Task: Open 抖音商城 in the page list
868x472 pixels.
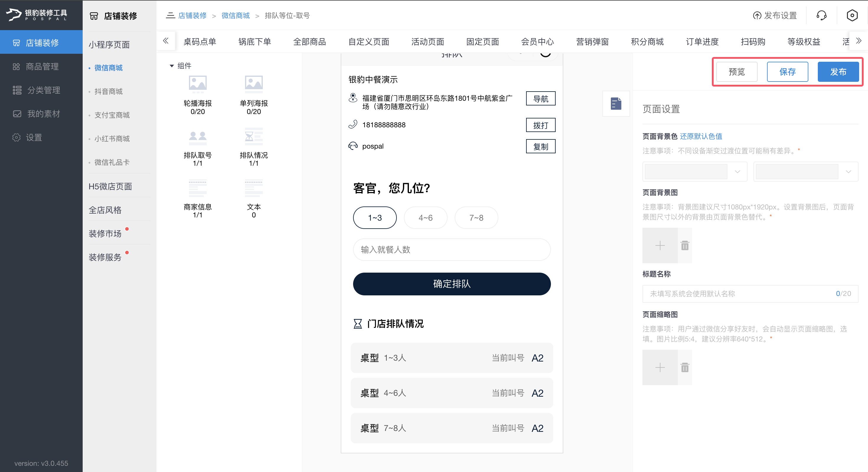Action: coord(109,91)
